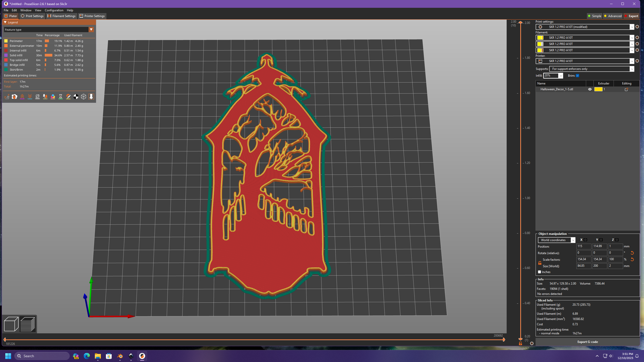Enable the Inches checkbox

tap(539, 272)
